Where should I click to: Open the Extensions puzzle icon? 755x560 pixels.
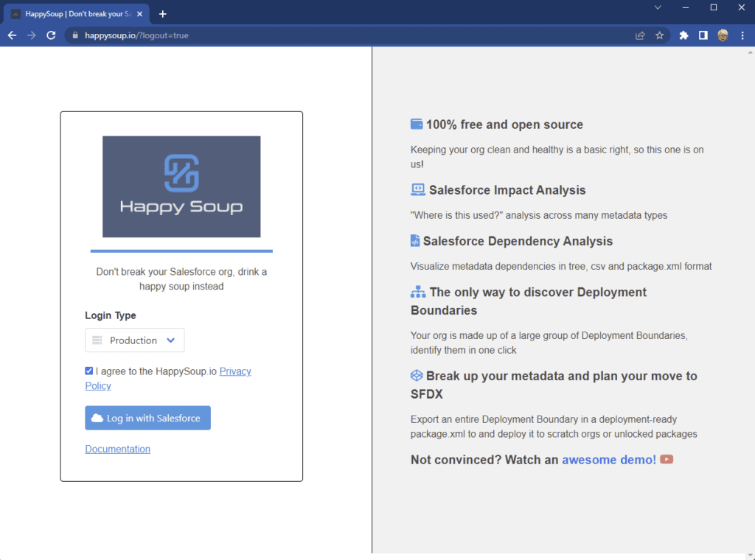click(x=683, y=35)
